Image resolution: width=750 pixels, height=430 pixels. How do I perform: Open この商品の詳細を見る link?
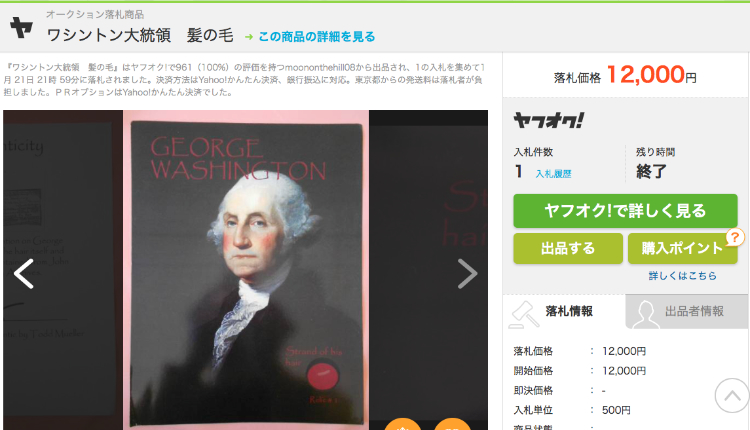click(316, 36)
